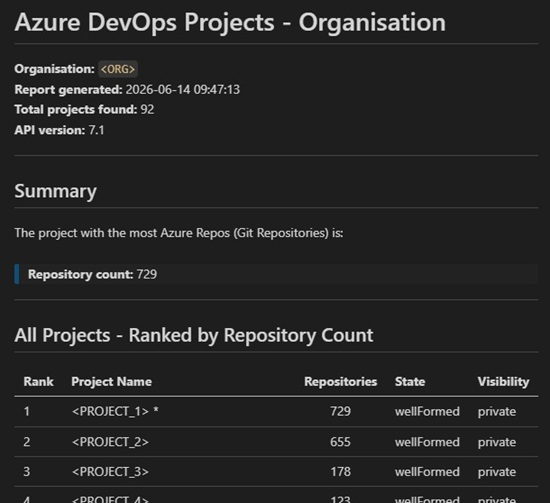Click the 'API version:' label
Viewport: 550px width, 503px height.
pyautogui.click(x=49, y=130)
